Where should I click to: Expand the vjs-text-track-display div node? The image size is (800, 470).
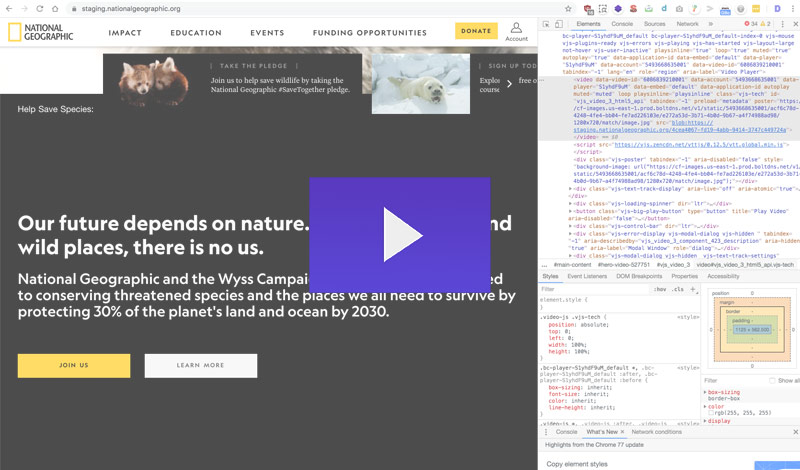(x=571, y=189)
